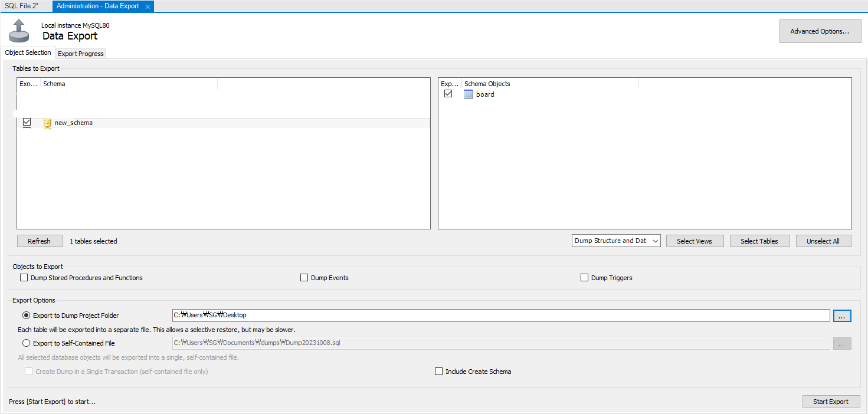The width and height of the screenshot is (868, 414).
Task: Click the board table icon
Action: 469,94
